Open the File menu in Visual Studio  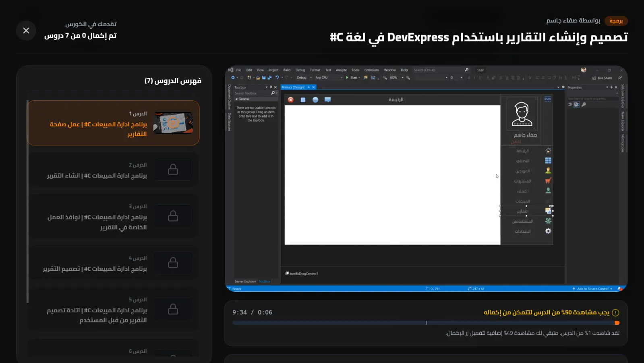click(x=239, y=70)
